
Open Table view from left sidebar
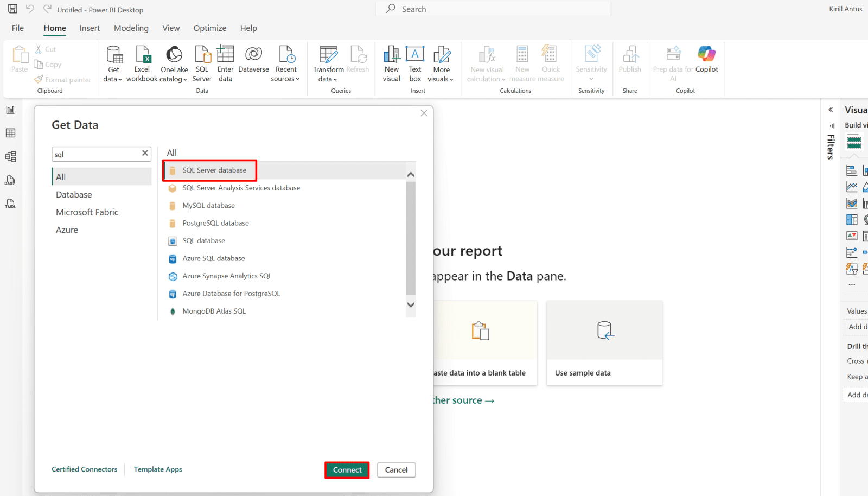tap(10, 133)
